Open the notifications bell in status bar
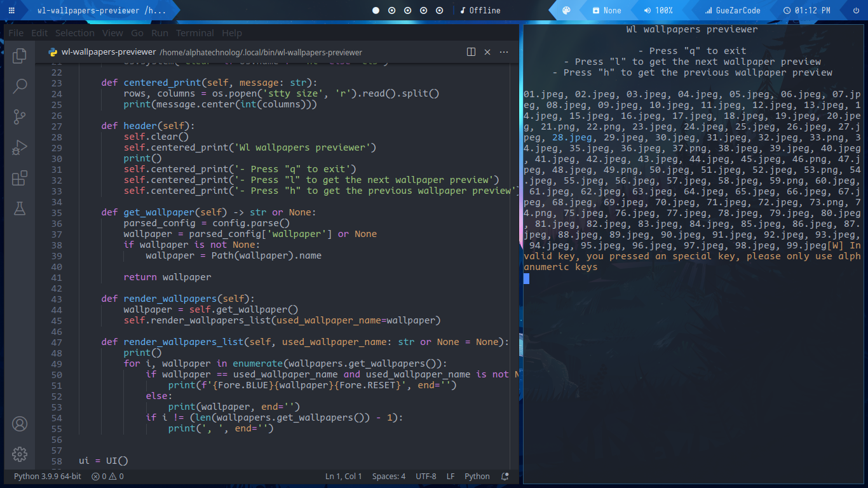This screenshot has height=488, width=868. [x=505, y=477]
